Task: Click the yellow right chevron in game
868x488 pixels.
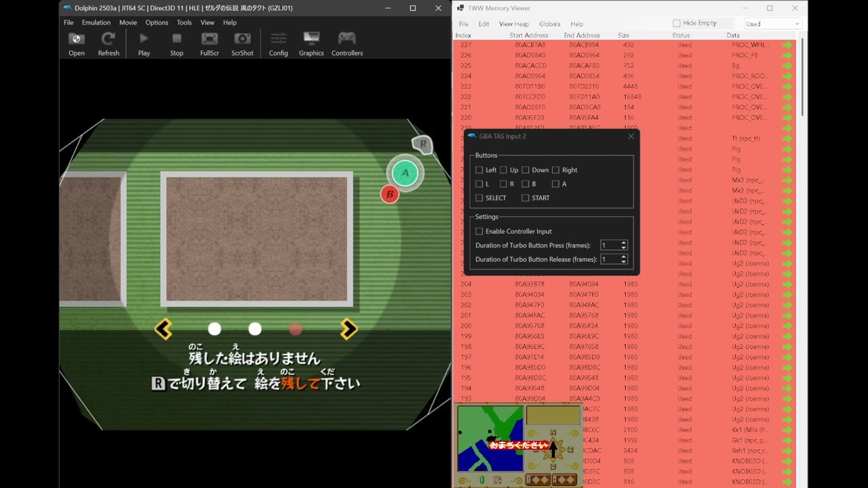Action: [x=349, y=329]
